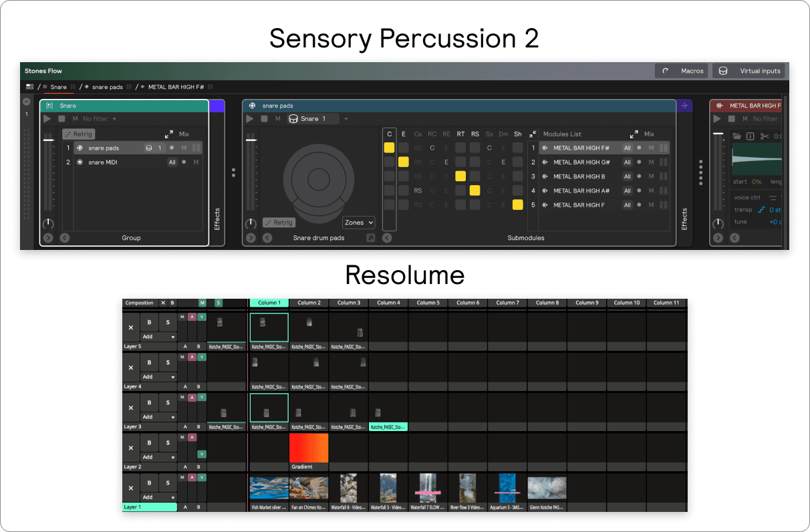
Task: Toggle Retrig in snare pads module
Action: [x=279, y=223]
